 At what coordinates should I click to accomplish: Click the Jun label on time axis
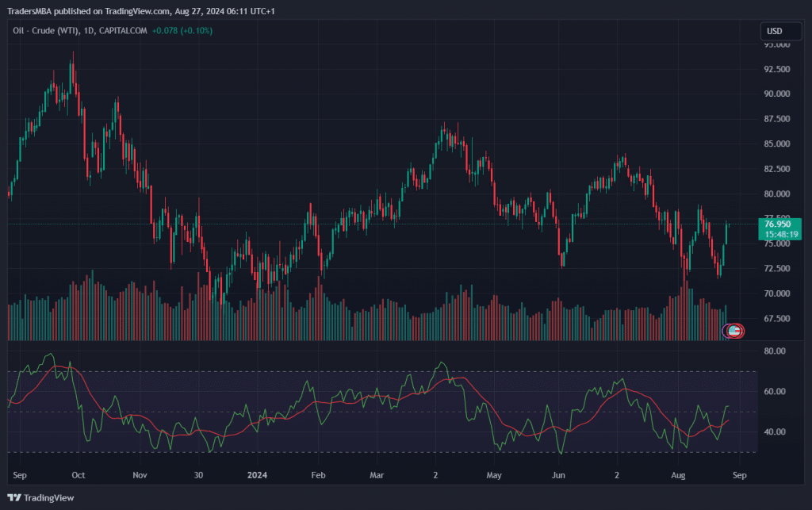[559, 476]
